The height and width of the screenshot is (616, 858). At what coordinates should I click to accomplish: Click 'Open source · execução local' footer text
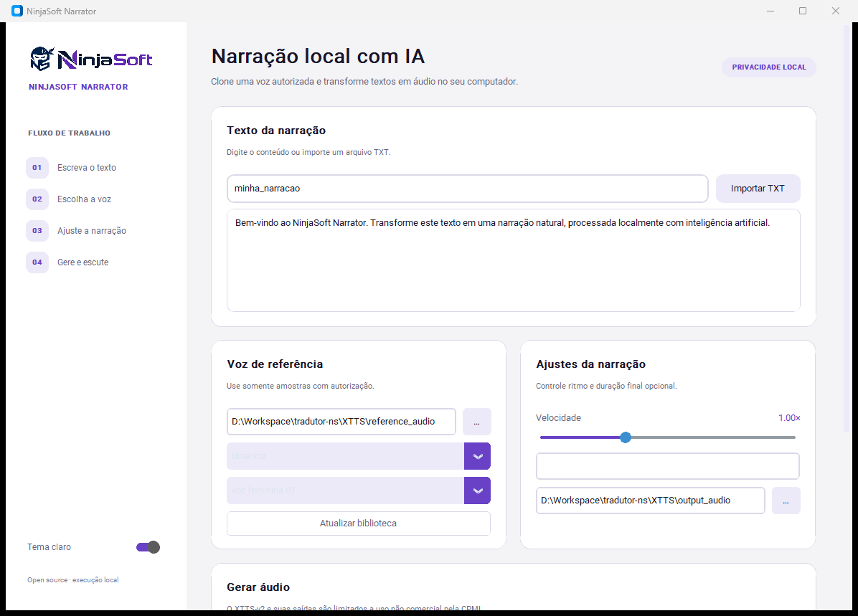[x=72, y=580]
